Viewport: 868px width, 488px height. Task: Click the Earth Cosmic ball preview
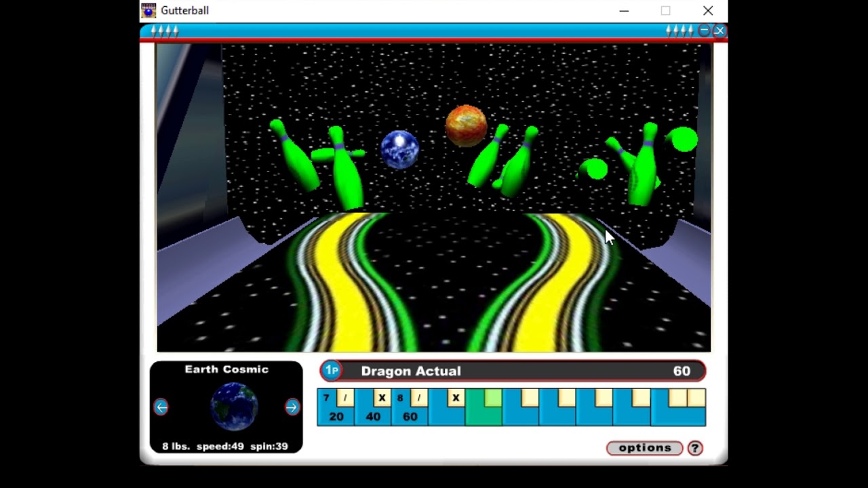[x=234, y=407]
